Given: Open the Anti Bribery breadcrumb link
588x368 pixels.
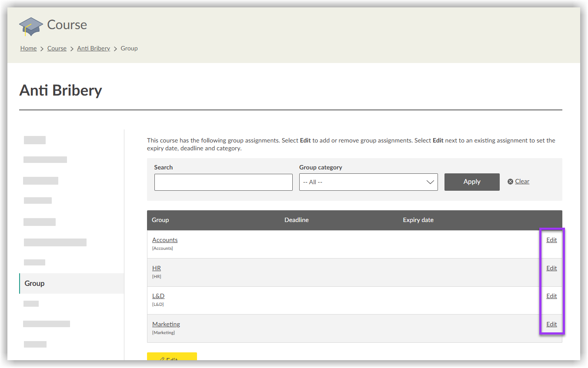Looking at the screenshot, I should [x=94, y=48].
